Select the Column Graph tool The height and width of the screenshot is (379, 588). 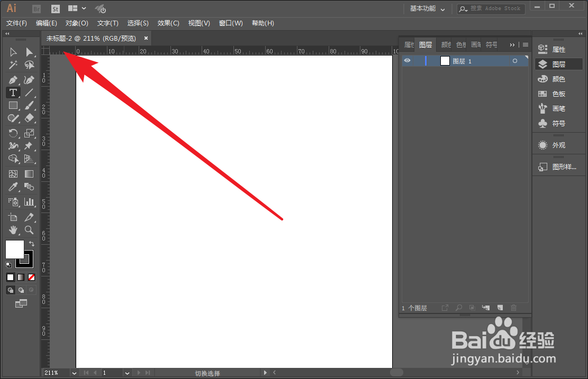(x=29, y=202)
